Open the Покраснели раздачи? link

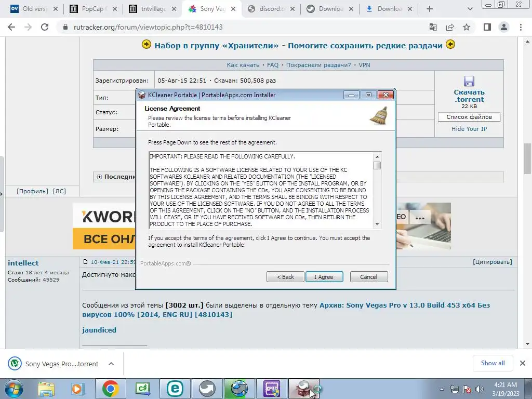pos(318,65)
